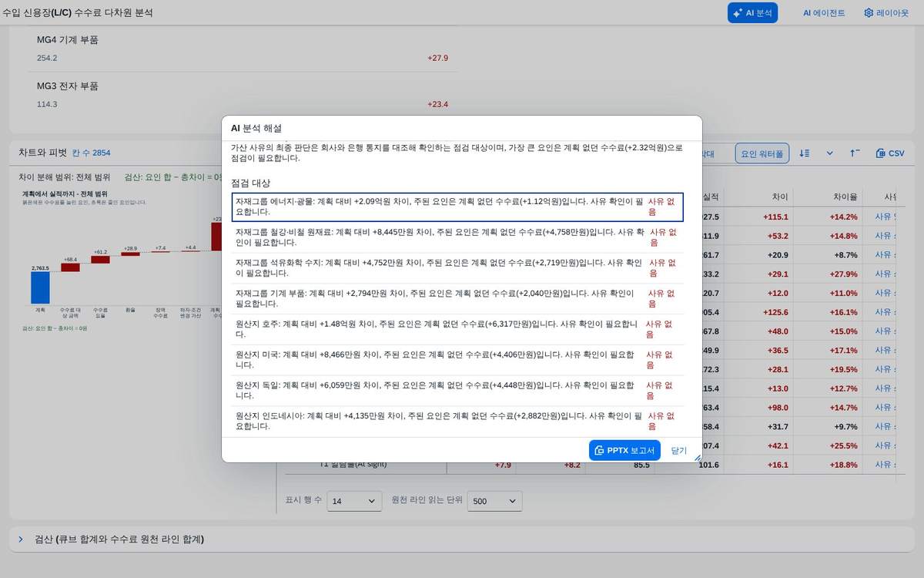
Task: Click 사유 없음 in the 원산지 인도네시아 row
Action: [661, 421]
